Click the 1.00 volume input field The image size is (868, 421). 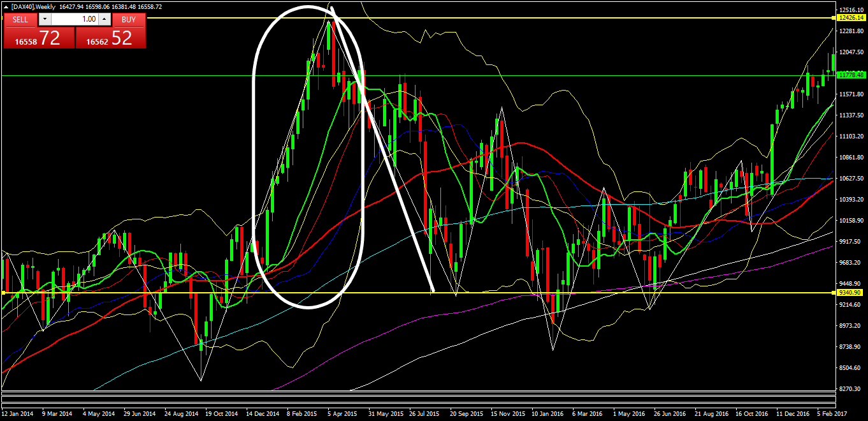pyautogui.click(x=75, y=20)
